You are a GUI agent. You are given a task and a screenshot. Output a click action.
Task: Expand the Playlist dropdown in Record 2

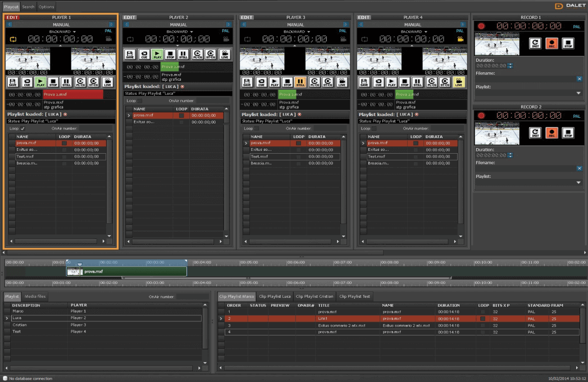pyautogui.click(x=579, y=182)
